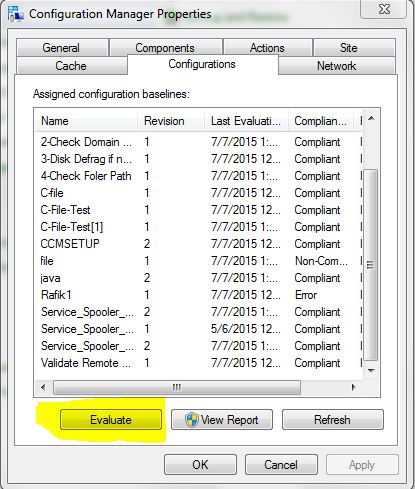415x489 pixels.
Task: Switch to the Network tab
Action: (x=337, y=66)
